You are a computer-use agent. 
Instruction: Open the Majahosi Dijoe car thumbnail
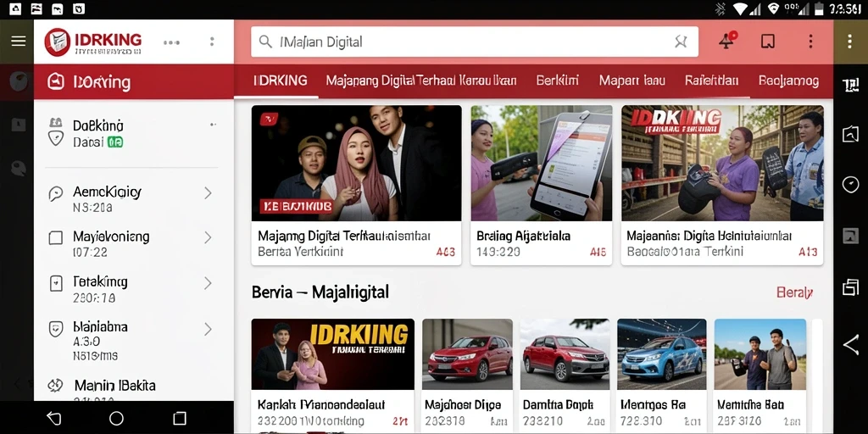coord(467,354)
